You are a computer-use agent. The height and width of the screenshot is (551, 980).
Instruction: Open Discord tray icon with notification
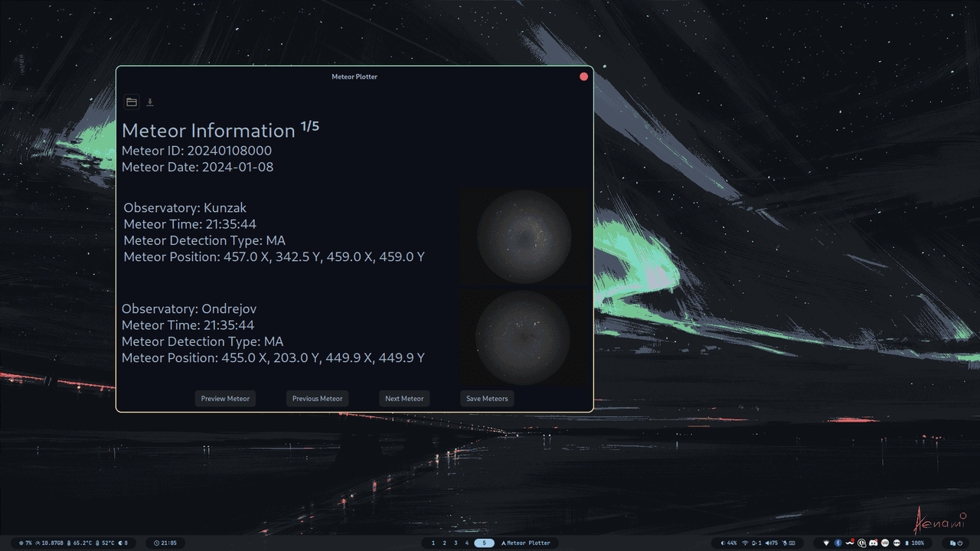pos(873,543)
